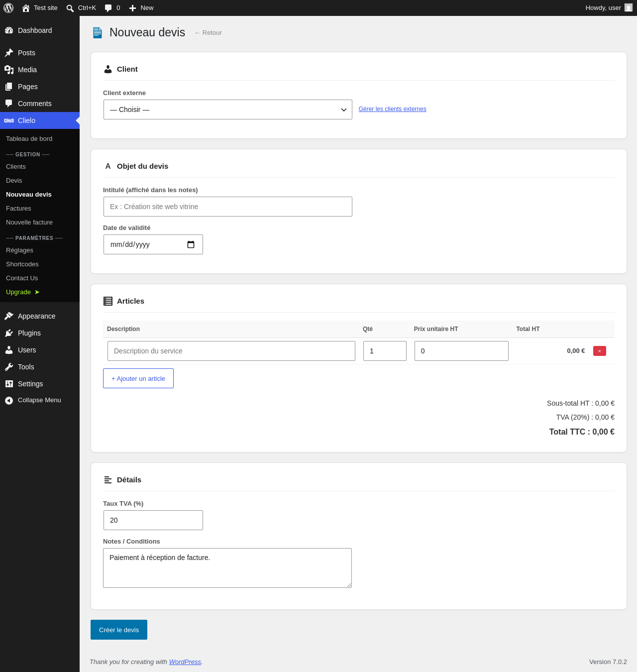
Task: Click the Settings sliders icon
Action: pos(9,384)
